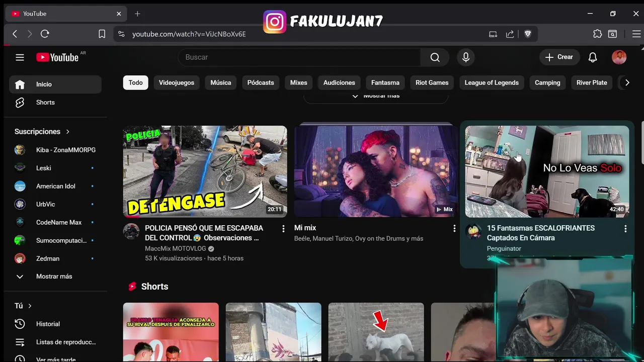This screenshot has width=644, height=362.
Task: Toggle browser sidebar panel icon
Action: pos(612,34)
